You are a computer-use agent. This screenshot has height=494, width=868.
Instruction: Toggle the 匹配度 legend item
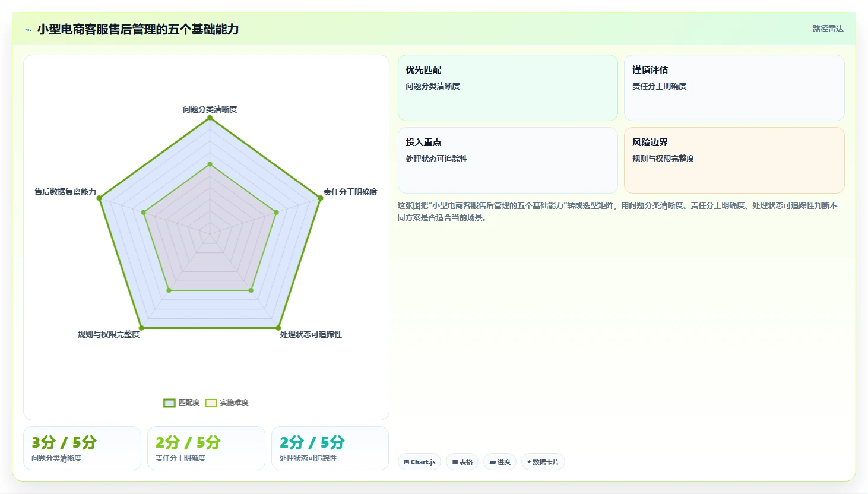click(182, 403)
